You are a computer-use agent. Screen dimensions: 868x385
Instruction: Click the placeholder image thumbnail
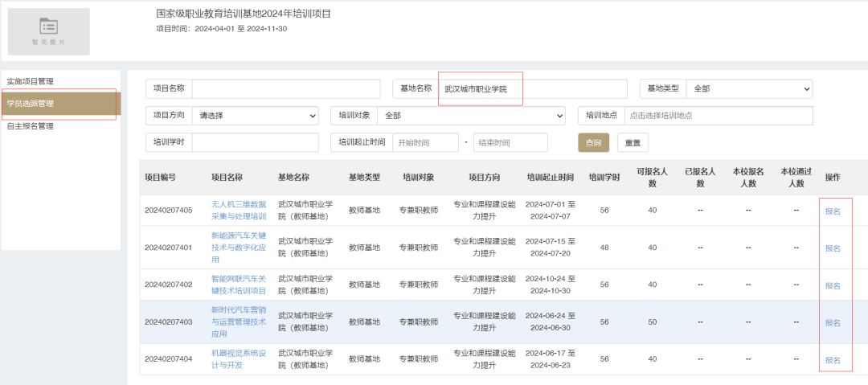pos(49,31)
